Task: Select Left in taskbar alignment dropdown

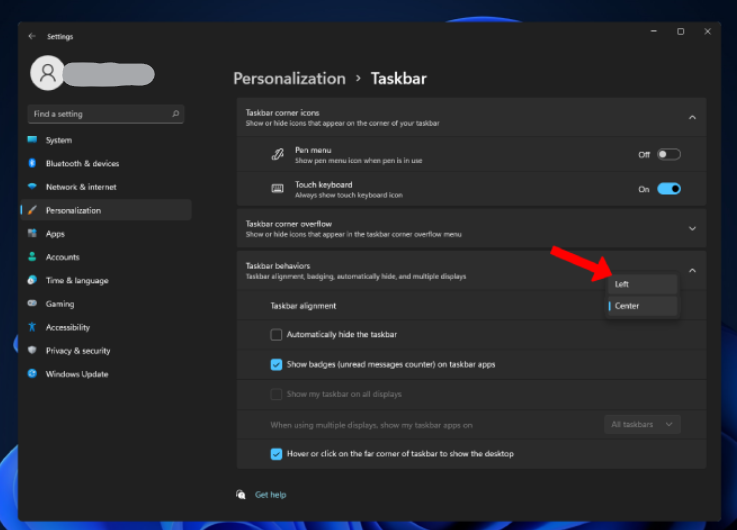Action: tap(642, 284)
